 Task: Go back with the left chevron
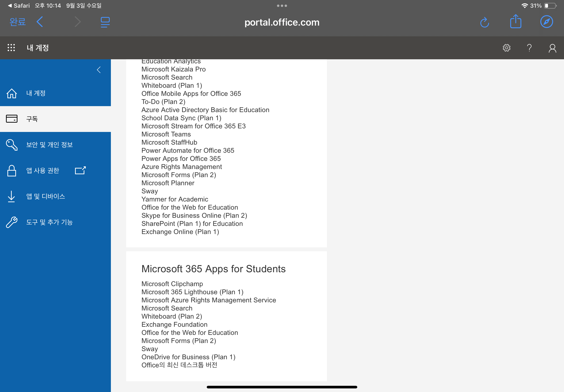[40, 22]
